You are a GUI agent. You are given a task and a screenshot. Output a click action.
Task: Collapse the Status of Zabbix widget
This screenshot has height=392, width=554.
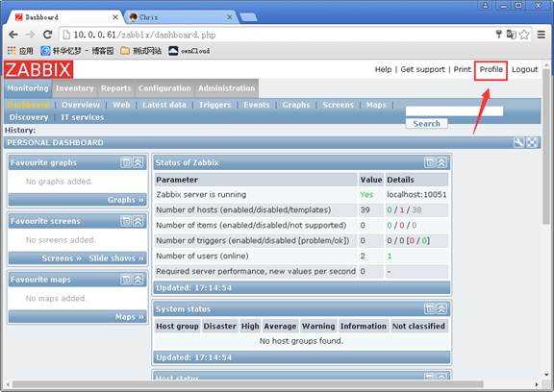pos(442,162)
